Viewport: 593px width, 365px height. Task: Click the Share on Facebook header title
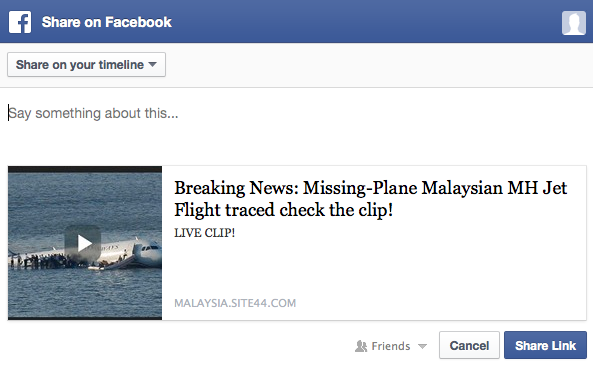point(107,22)
